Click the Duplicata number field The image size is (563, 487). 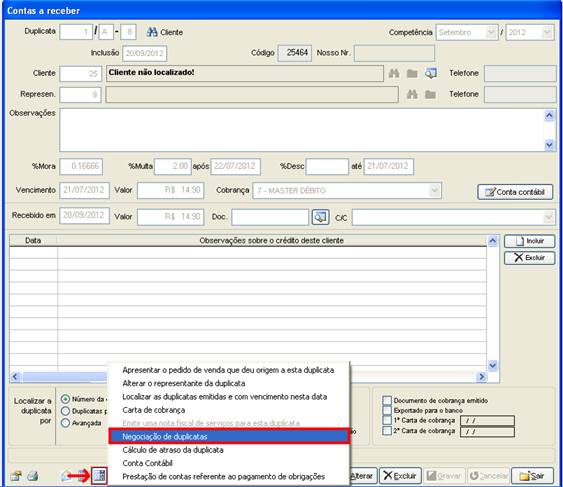(76, 32)
